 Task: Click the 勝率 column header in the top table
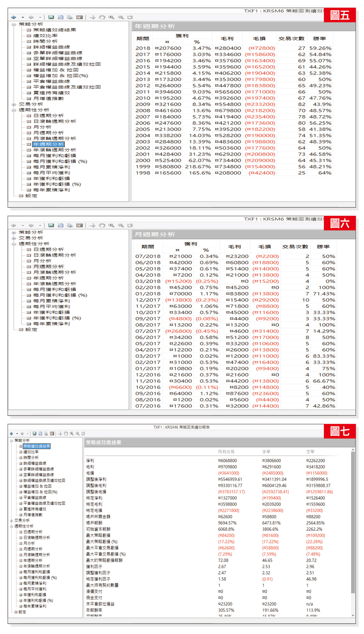[x=319, y=39]
